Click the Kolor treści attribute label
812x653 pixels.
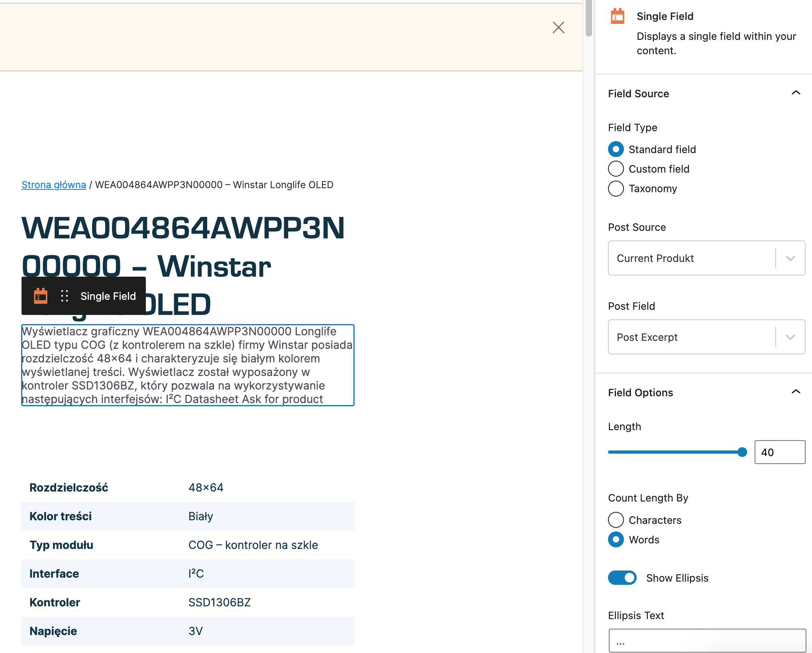tap(61, 516)
